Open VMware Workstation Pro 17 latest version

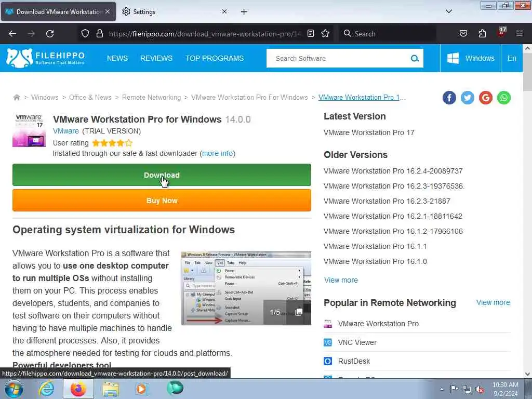[369, 132]
